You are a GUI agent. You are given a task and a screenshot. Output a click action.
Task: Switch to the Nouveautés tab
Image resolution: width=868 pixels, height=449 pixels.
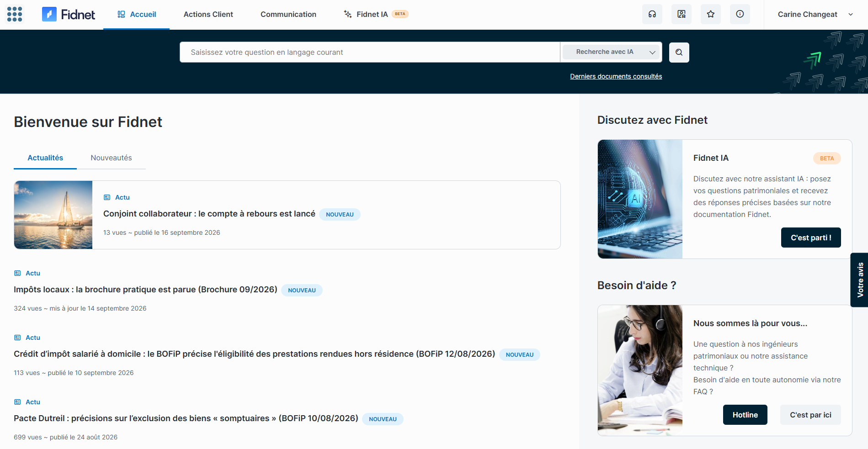(111, 158)
